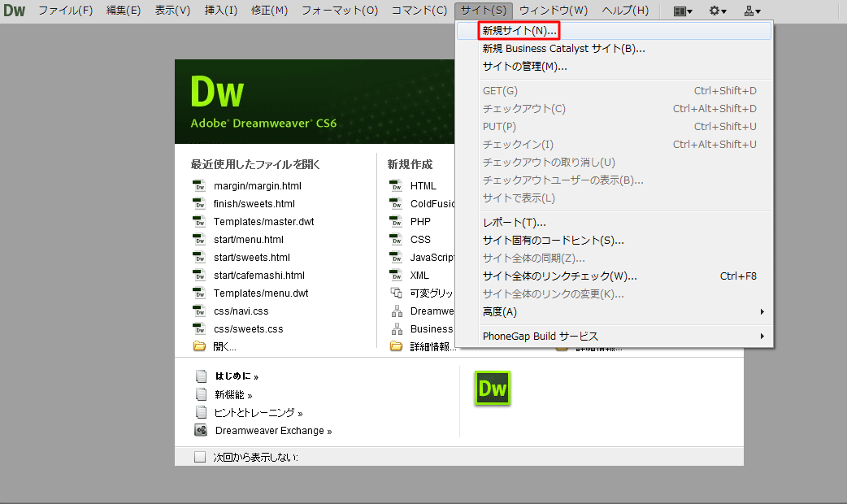Image resolution: width=847 pixels, height=504 pixels.
Task: Click file icon beside Templates/master.dwt
Action: (199, 221)
